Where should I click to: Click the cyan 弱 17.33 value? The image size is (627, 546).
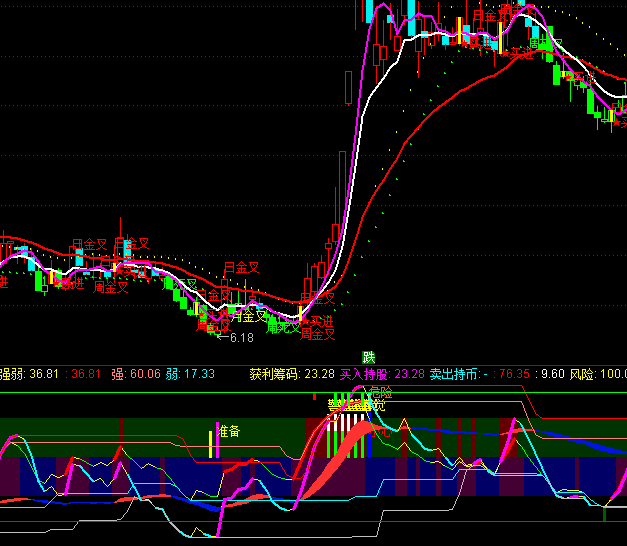coord(190,374)
